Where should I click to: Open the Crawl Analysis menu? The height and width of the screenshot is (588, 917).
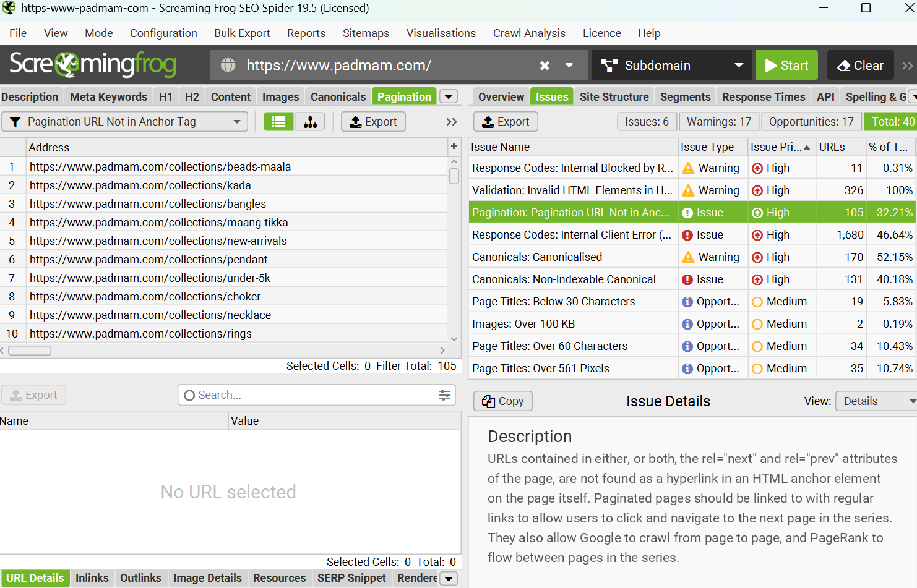tap(528, 33)
